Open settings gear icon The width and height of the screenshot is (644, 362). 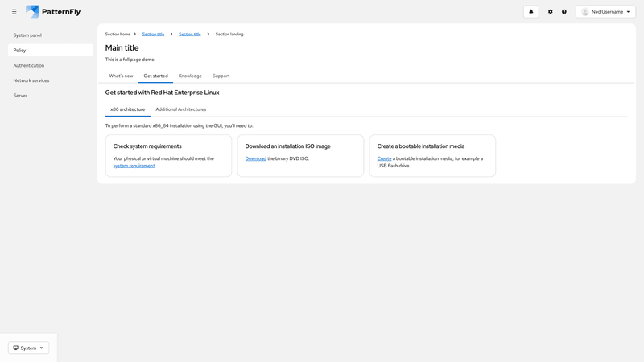(551, 12)
